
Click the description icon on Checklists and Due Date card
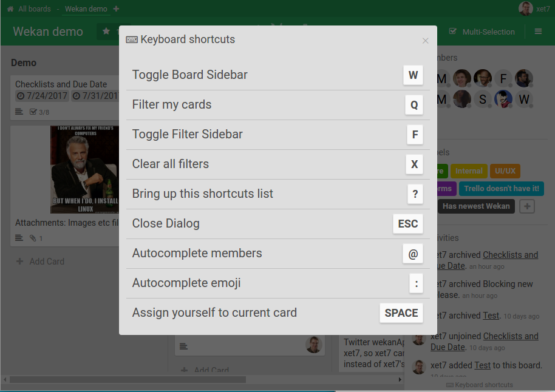tap(19, 111)
